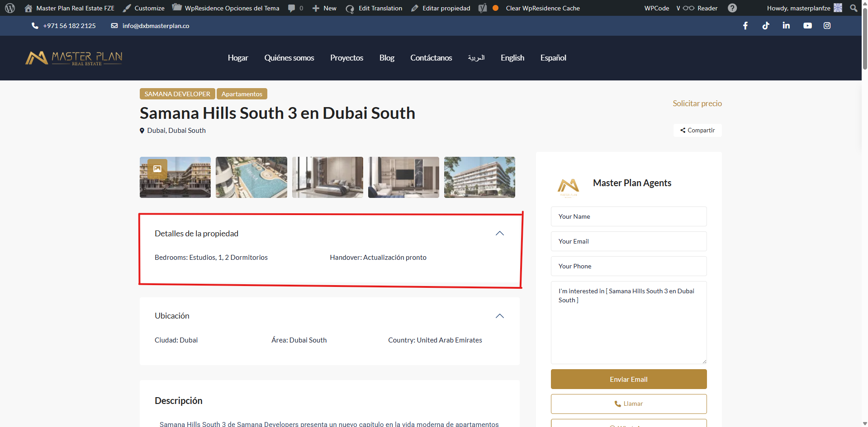Open the Facebook social icon
The image size is (868, 427).
(x=745, y=26)
